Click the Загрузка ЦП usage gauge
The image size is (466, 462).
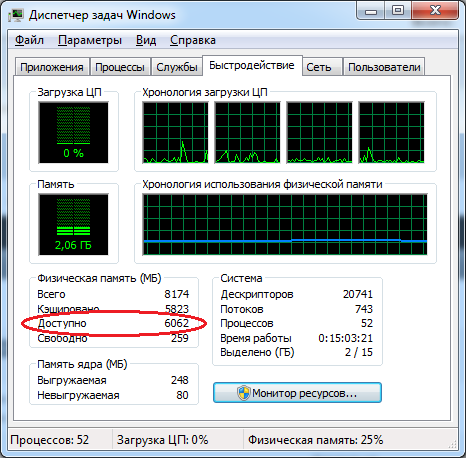[73, 133]
